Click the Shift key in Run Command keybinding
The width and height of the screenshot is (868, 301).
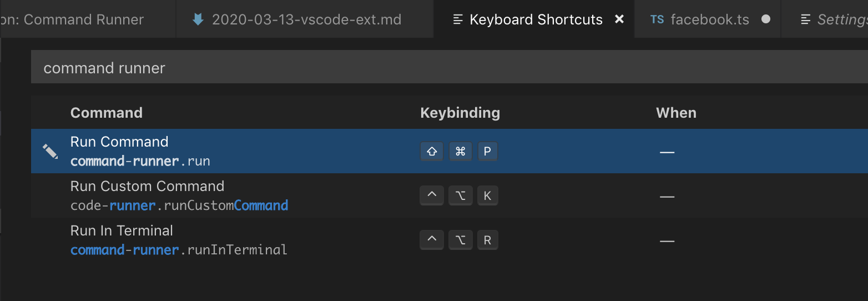[x=432, y=151]
